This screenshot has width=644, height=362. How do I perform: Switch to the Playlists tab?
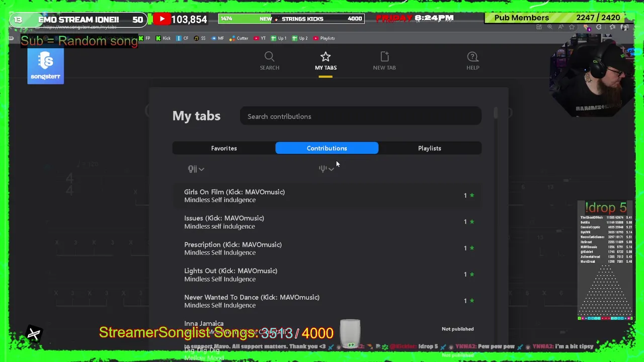(x=430, y=148)
